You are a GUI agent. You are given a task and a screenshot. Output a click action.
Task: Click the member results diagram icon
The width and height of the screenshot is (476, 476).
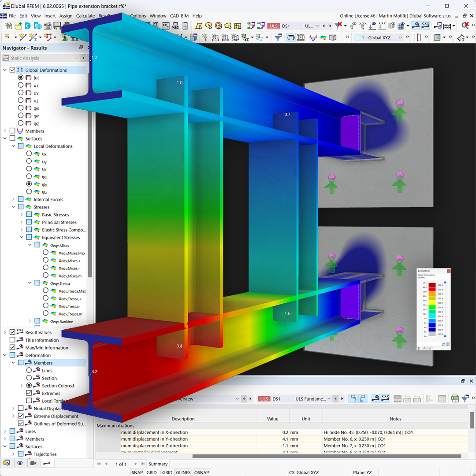[x=313, y=37]
